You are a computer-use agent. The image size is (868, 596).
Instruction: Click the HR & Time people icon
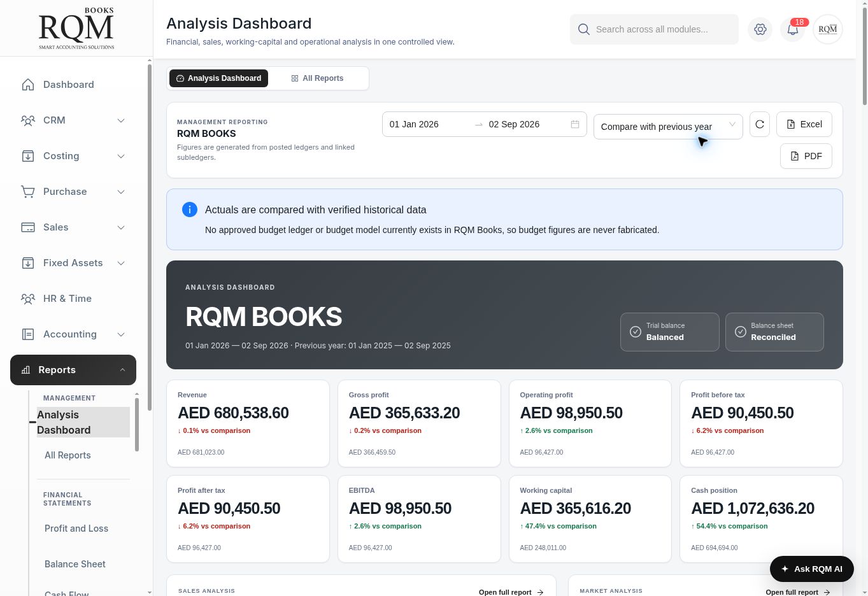tap(28, 299)
